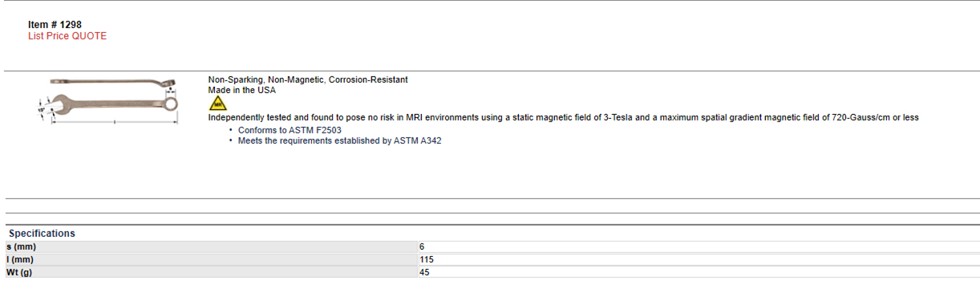Click the 15° angle marking on diagram
This screenshot has width=980, height=289.
(x=41, y=109)
